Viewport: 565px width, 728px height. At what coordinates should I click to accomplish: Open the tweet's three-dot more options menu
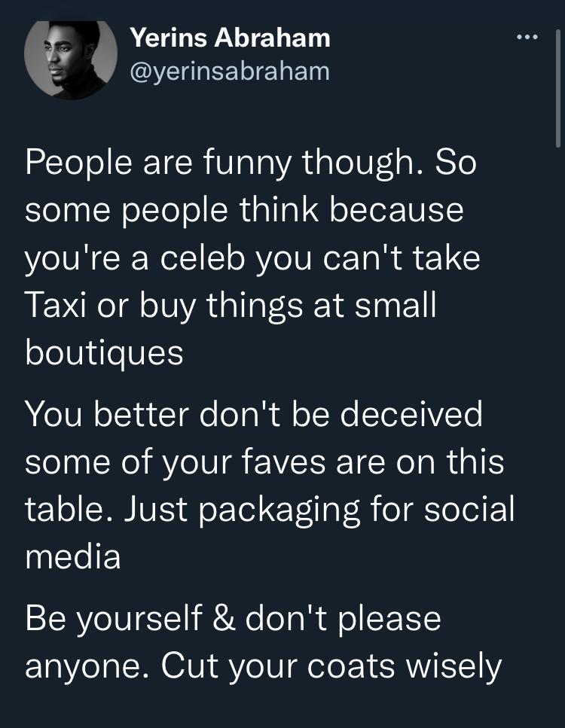point(527,36)
